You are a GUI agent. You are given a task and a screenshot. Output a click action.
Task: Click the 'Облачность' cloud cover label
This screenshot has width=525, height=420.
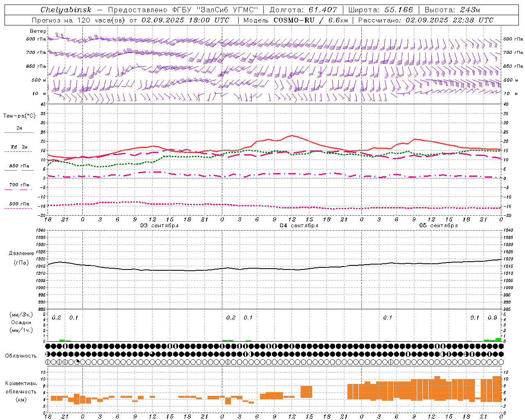pos(21,356)
